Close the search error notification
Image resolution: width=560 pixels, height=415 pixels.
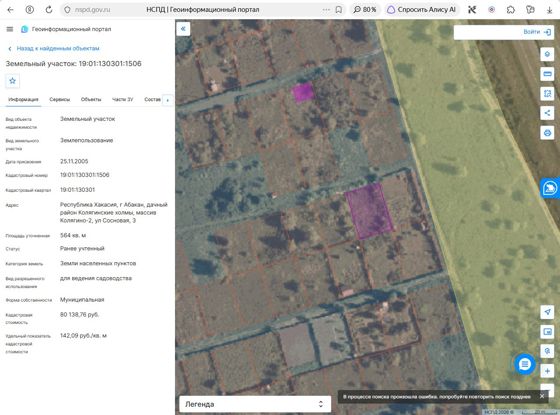pyautogui.click(x=542, y=396)
